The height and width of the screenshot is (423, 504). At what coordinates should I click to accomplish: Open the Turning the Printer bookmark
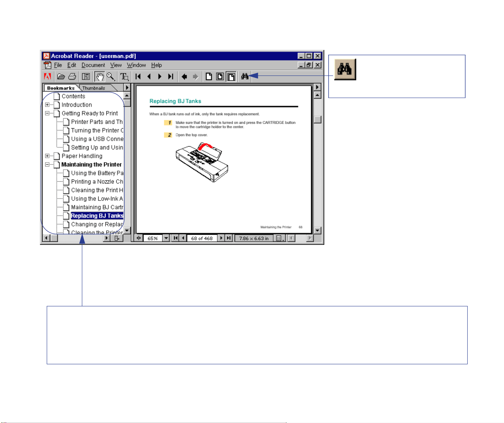tap(97, 130)
